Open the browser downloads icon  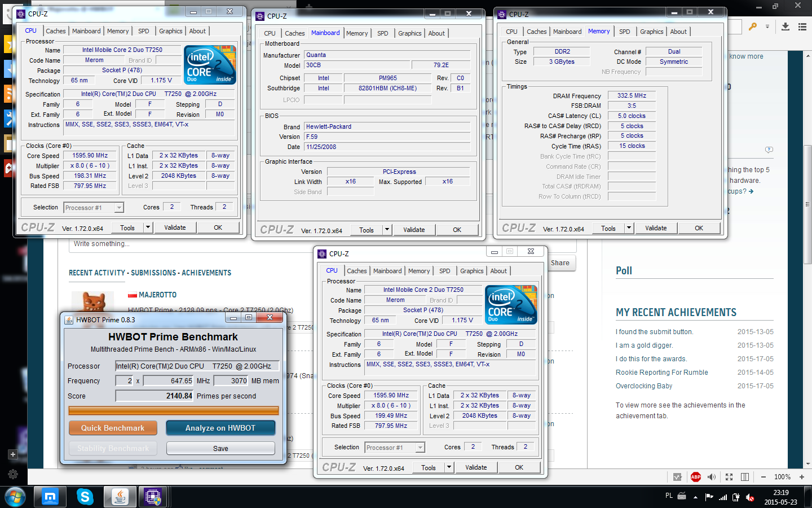click(785, 27)
